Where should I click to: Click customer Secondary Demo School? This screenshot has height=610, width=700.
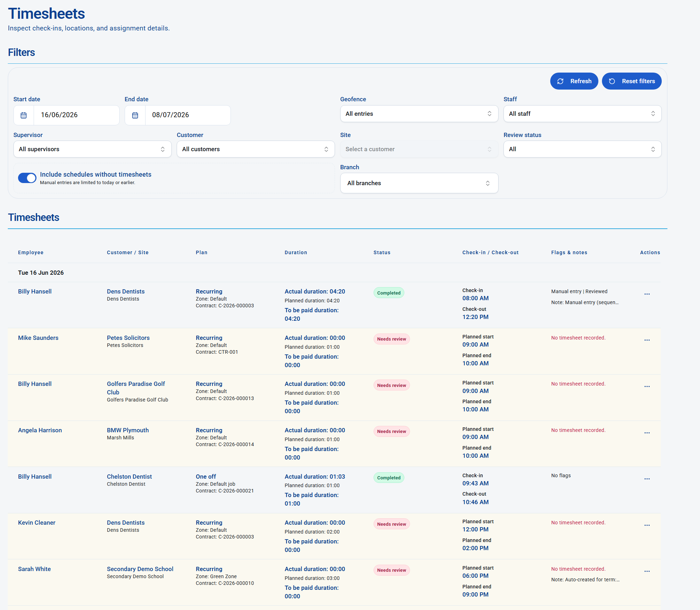point(140,569)
